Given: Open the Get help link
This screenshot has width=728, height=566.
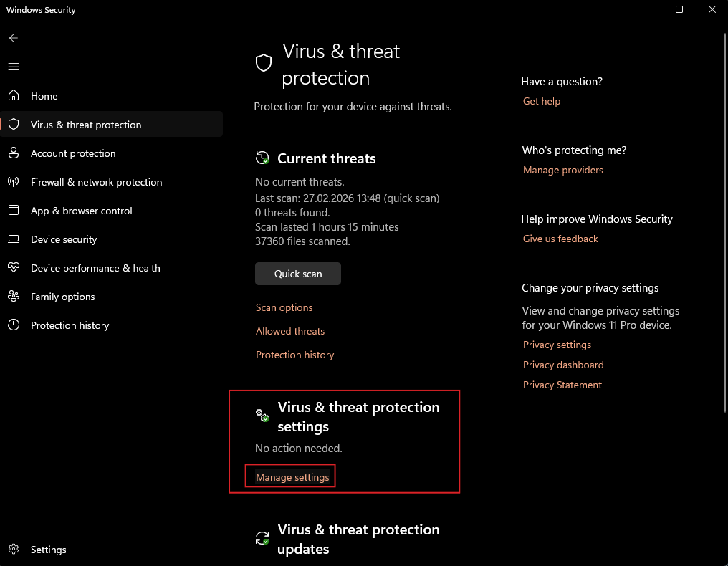Looking at the screenshot, I should coord(542,101).
